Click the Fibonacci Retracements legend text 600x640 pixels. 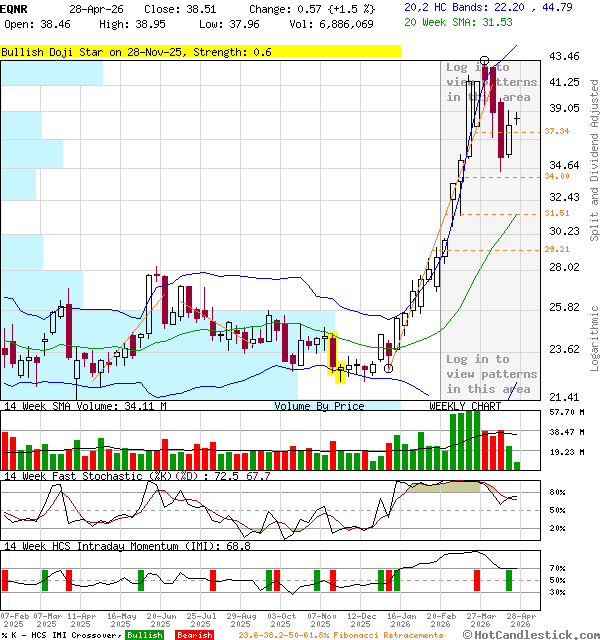point(341,635)
